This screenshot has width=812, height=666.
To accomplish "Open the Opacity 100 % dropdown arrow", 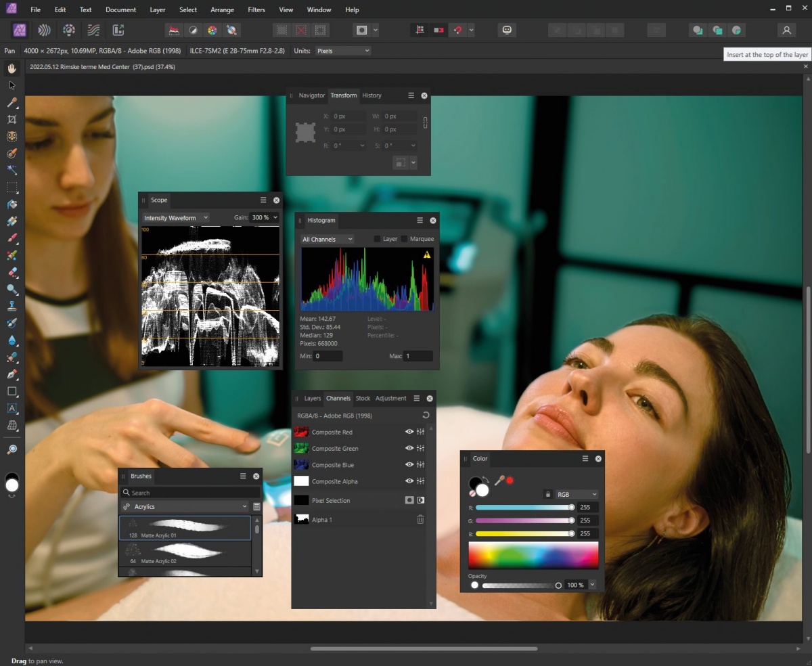I will (x=593, y=585).
